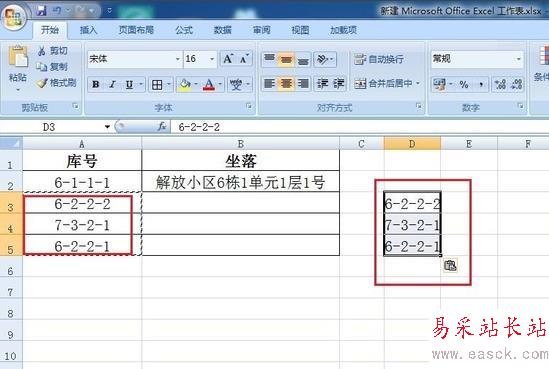Expand the font name dropdown 宋体
Viewport: 549px width, 369px height.
point(178,59)
